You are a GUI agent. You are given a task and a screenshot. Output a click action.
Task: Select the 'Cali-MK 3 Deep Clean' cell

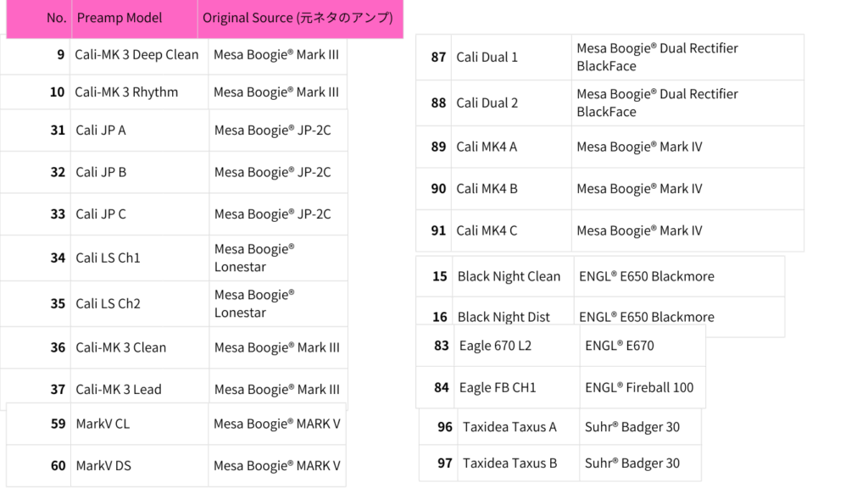click(136, 55)
